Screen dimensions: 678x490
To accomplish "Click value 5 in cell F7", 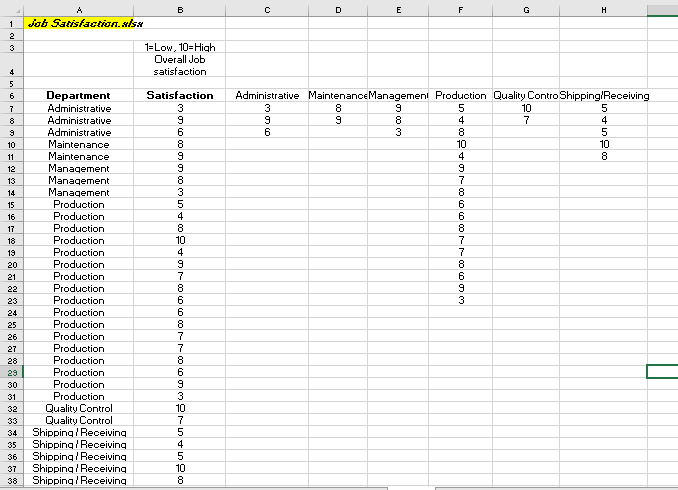I will point(461,108).
